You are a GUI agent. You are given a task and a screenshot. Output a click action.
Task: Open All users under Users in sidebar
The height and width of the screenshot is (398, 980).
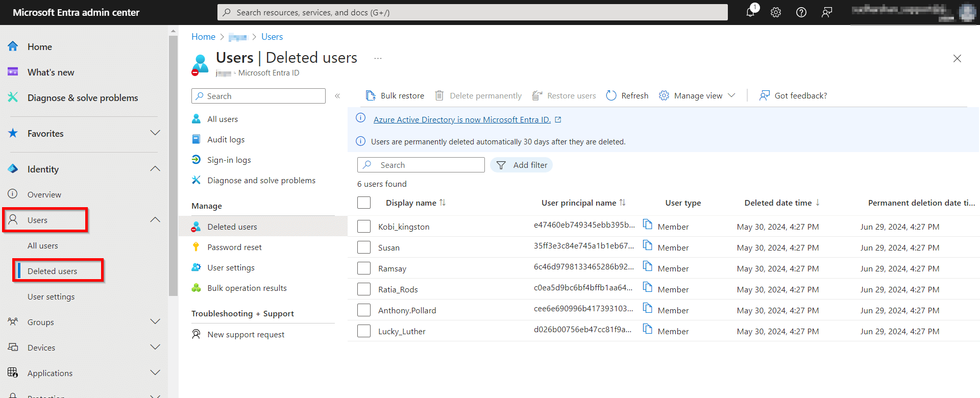[x=43, y=245]
